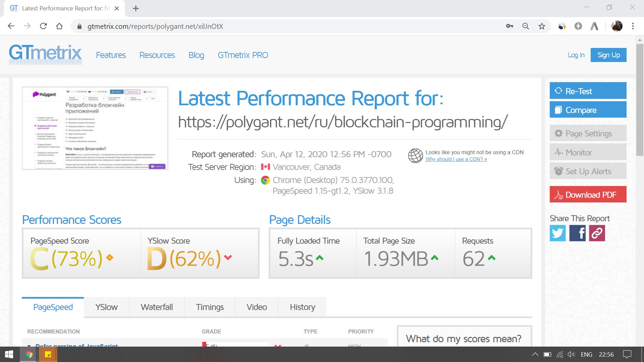This screenshot has height=362, width=644.
Task: Share report on Twitter
Action: coord(557,233)
